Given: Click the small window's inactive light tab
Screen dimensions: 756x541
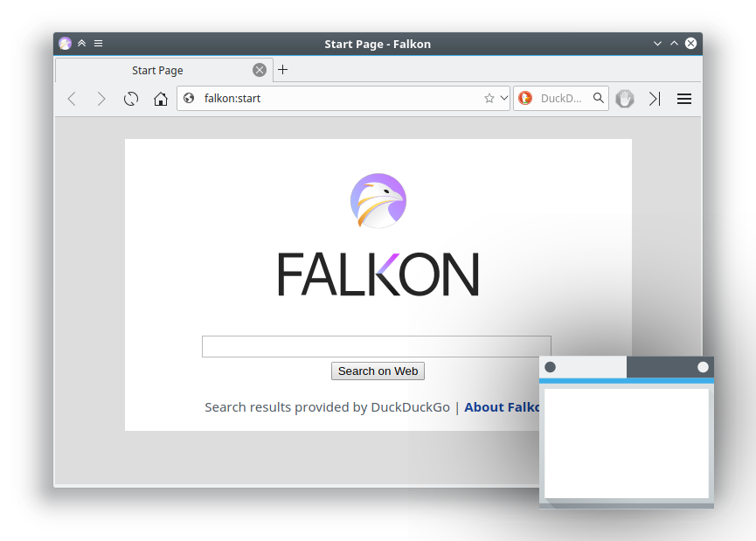Looking at the screenshot, I should [583, 367].
